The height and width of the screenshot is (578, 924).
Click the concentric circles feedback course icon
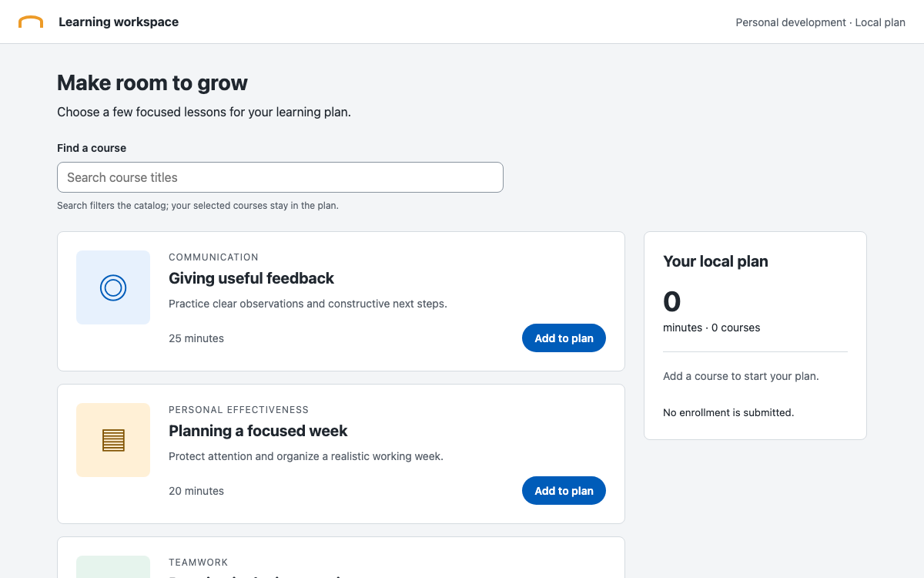coord(113,287)
